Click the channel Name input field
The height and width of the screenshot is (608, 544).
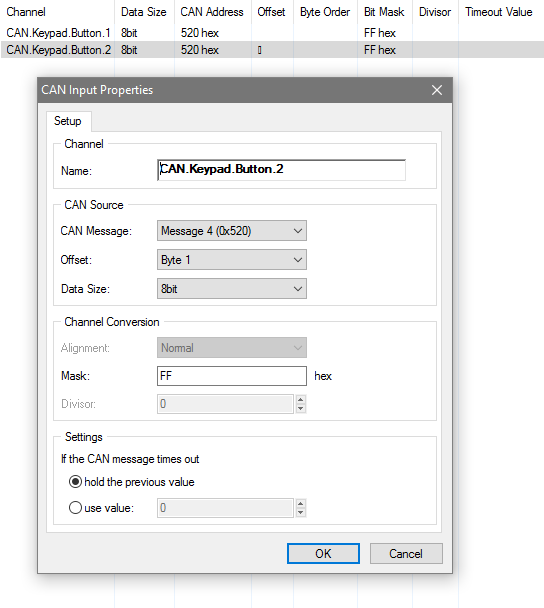click(x=281, y=170)
